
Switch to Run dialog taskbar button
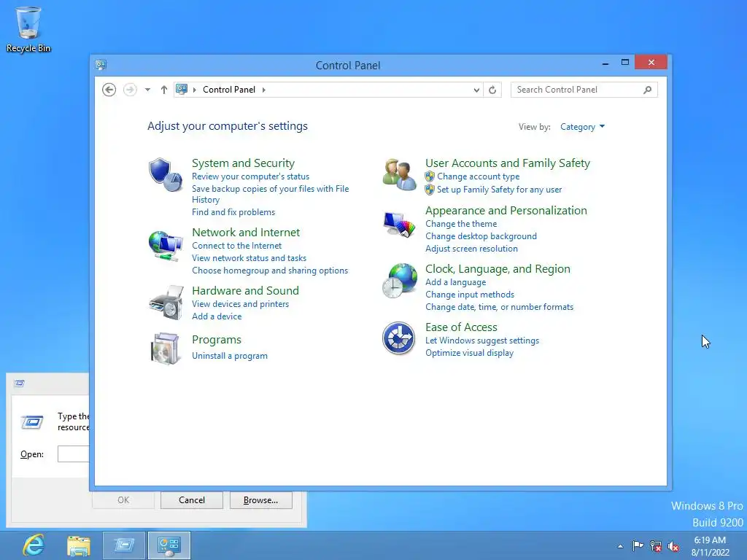pos(124,545)
